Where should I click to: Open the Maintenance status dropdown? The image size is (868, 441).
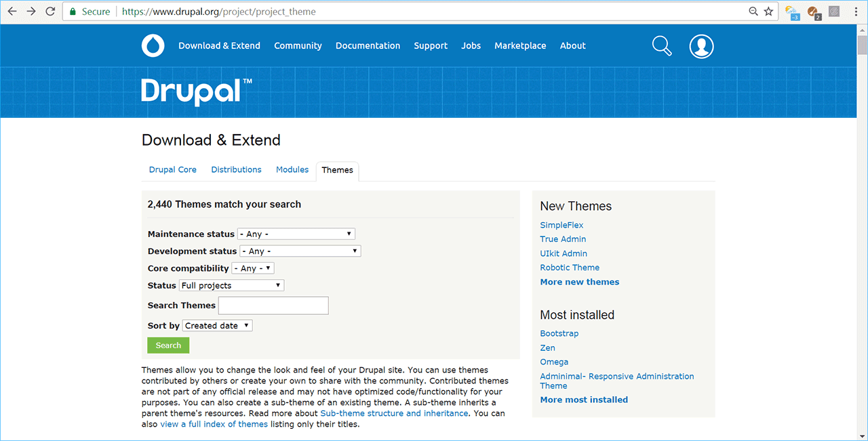pyautogui.click(x=296, y=234)
